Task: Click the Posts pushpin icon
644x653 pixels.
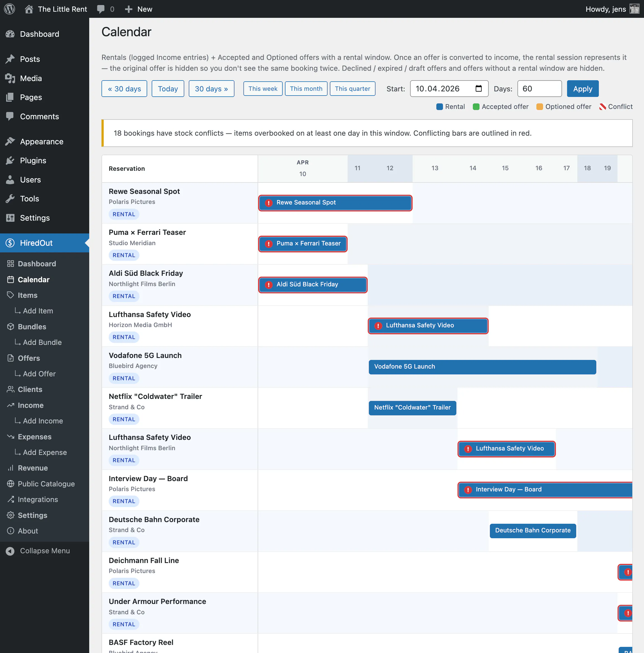Action: tap(10, 59)
